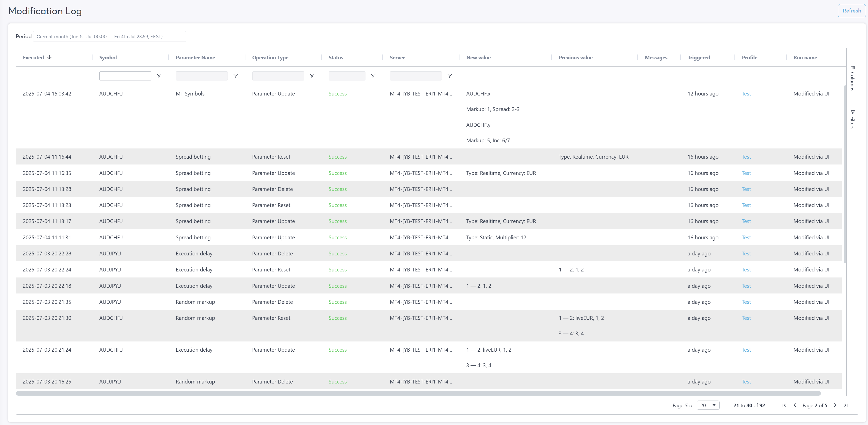
Task: Go to the previous page
Action: pos(795,405)
